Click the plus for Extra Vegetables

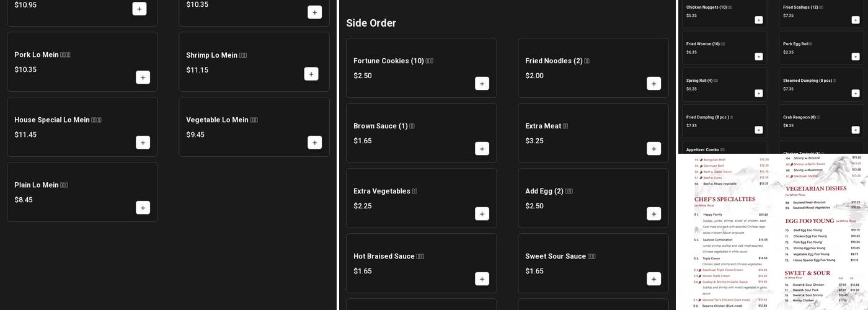tap(482, 214)
